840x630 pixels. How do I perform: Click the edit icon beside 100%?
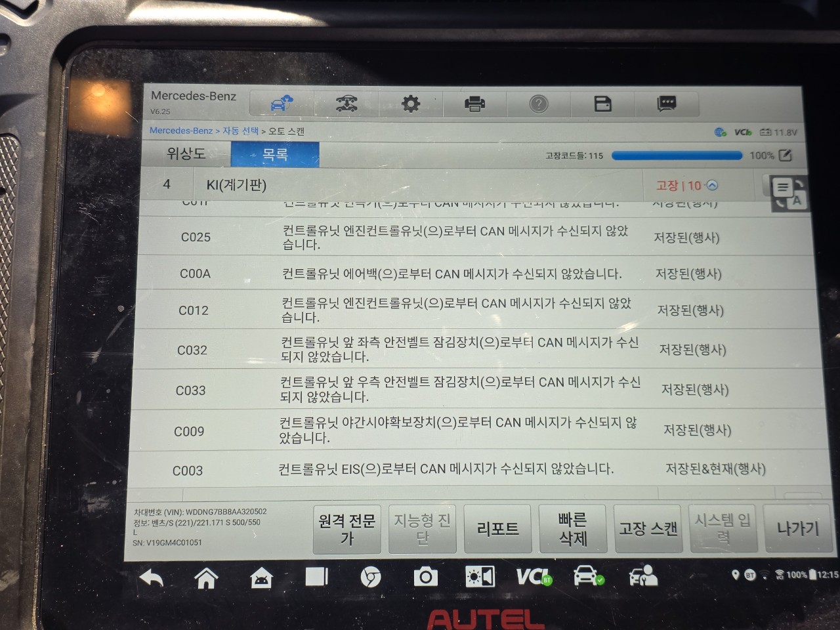coord(786,156)
